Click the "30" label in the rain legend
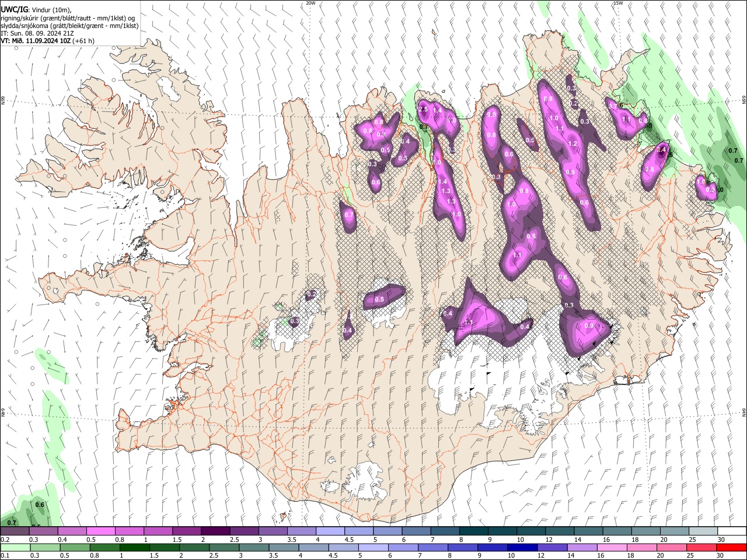 721,555
